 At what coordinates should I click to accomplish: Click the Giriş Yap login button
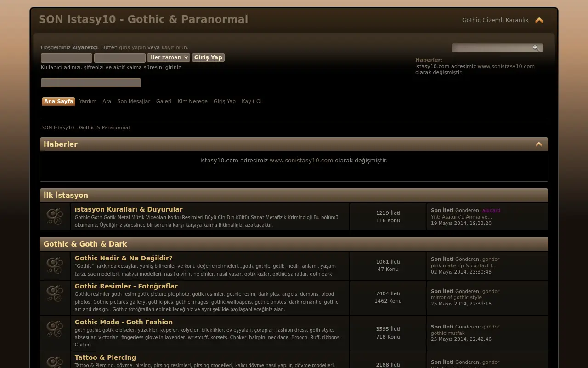208,57
